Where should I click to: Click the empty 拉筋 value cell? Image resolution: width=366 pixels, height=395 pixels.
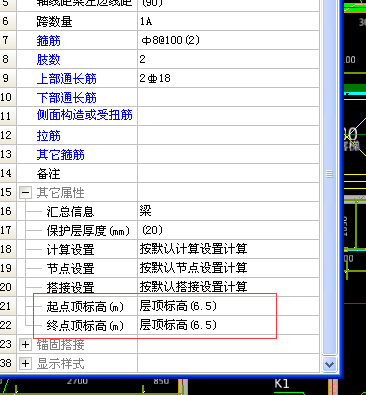[228, 135]
